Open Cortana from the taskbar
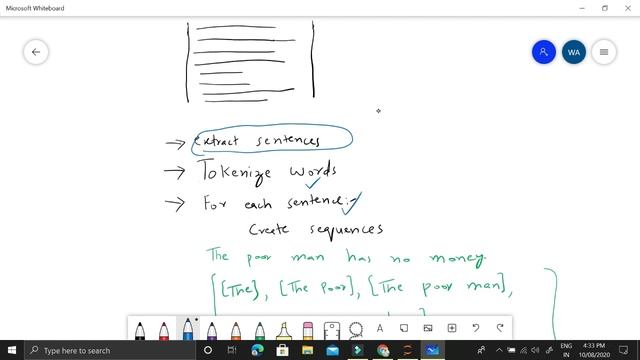The height and width of the screenshot is (360, 640). tap(208, 350)
